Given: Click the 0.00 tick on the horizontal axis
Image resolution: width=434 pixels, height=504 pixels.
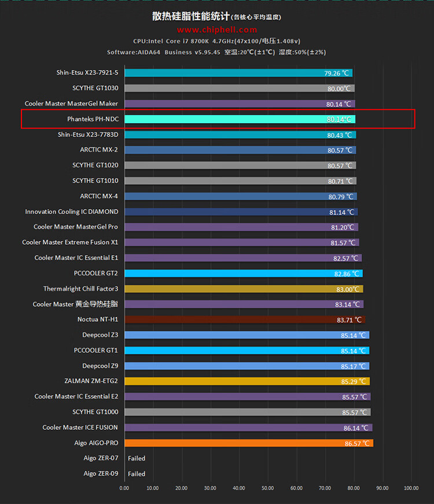Looking at the screenshot, I should point(124,488).
